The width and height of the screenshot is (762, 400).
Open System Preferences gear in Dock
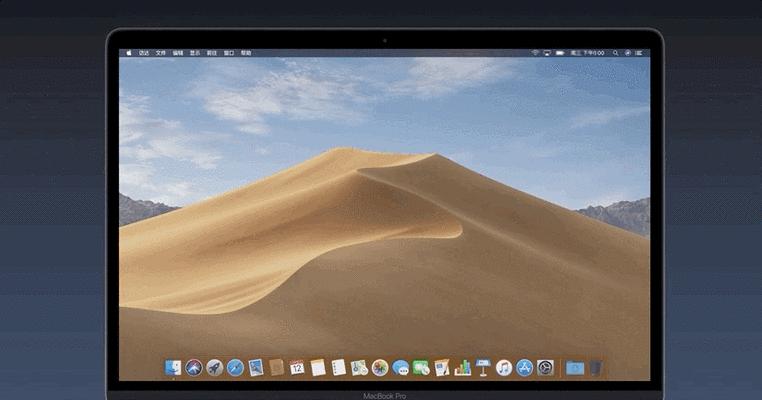[x=545, y=368]
